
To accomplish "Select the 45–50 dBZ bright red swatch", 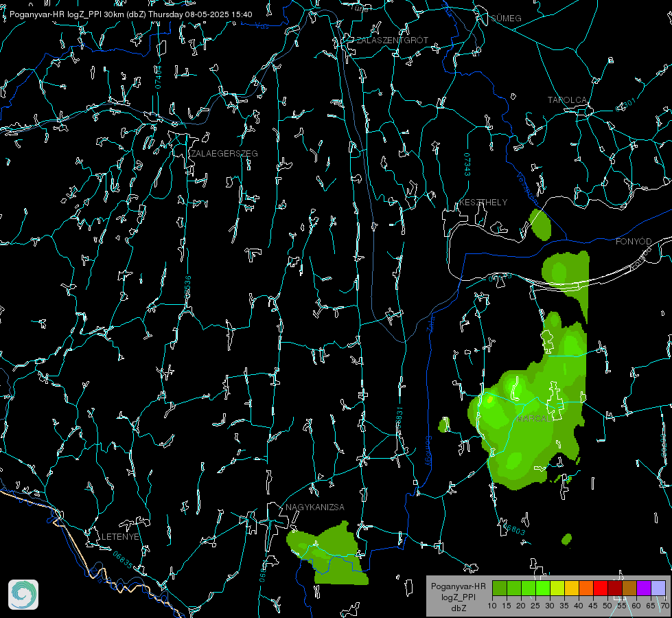I will (x=601, y=588).
